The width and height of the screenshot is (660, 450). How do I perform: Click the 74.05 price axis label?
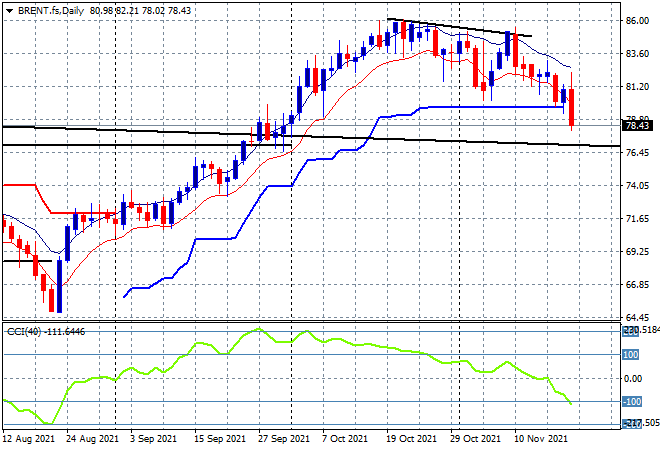[x=637, y=186]
